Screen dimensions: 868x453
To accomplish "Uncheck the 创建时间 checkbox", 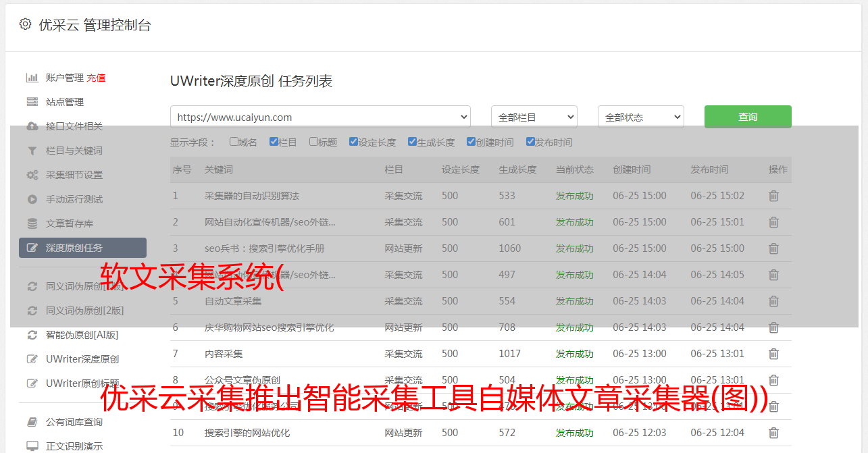I will pyautogui.click(x=471, y=142).
